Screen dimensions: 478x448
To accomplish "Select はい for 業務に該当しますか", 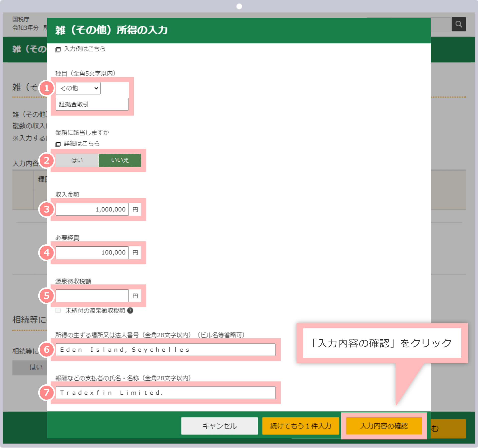I will (77, 160).
